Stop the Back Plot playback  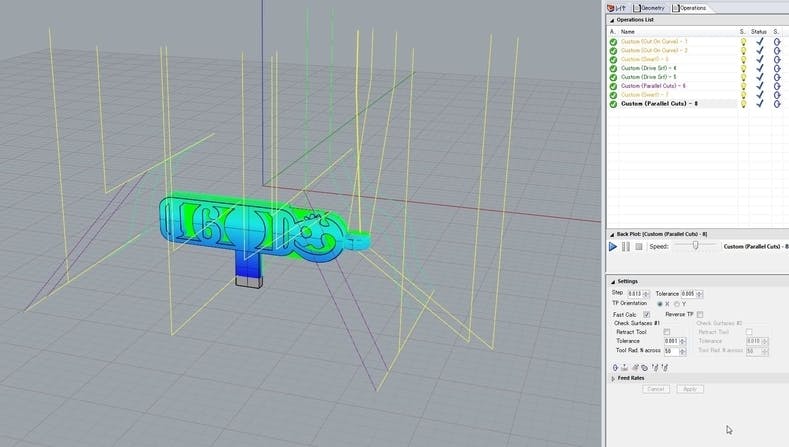pos(638,246)
